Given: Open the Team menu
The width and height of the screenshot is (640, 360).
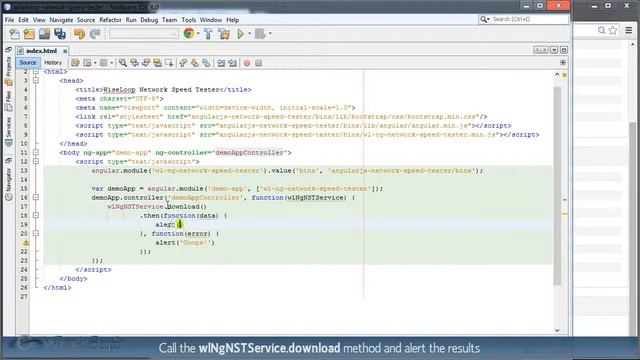Looking at the screenshot, I should [169, 20].
